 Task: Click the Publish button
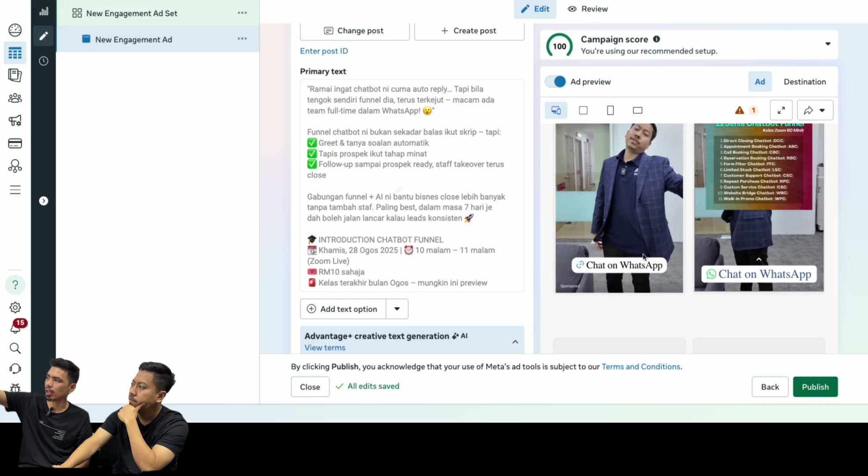[815, 387]
